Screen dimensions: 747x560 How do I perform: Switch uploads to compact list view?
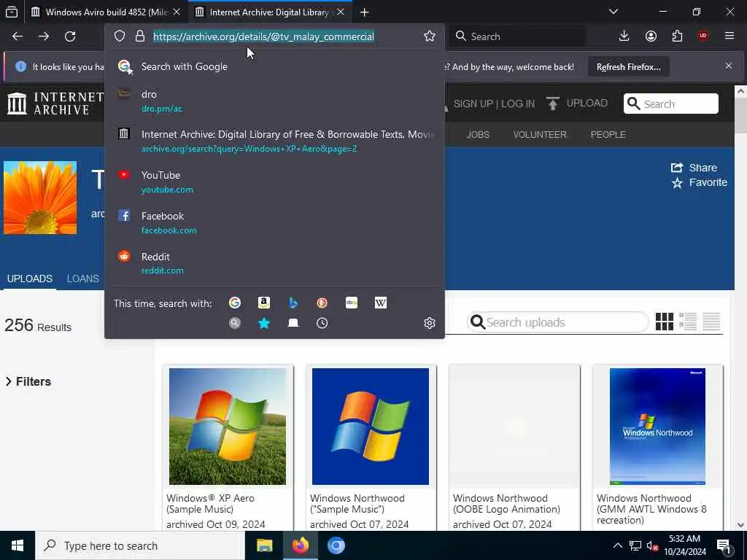tap(711, 322)
